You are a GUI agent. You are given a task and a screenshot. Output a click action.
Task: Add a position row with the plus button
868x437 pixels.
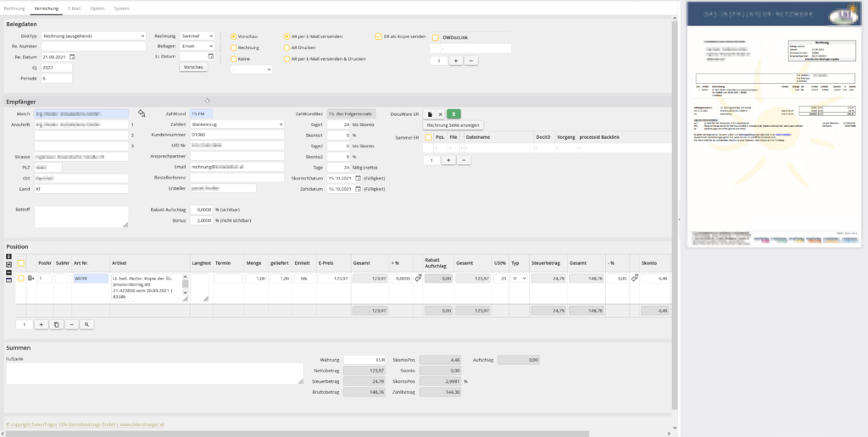[x=41, y=324]
